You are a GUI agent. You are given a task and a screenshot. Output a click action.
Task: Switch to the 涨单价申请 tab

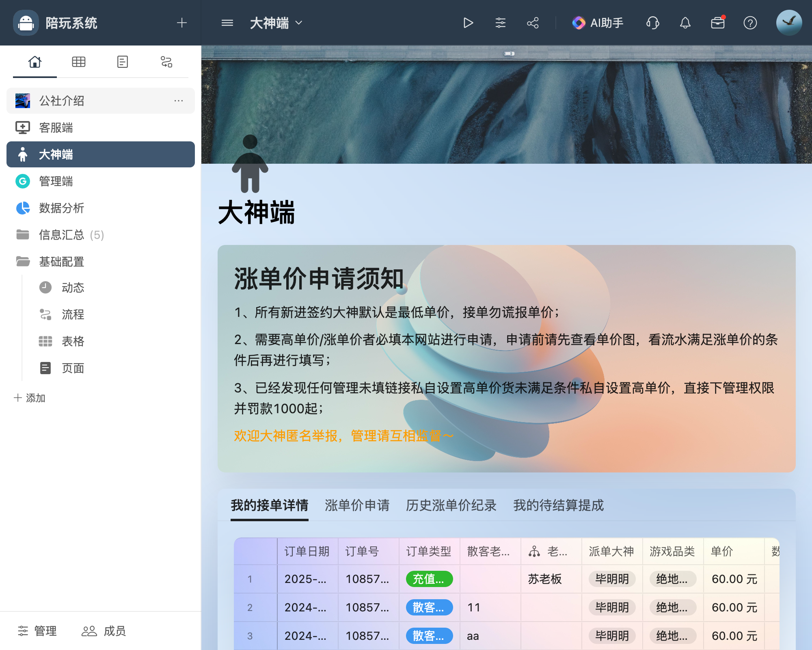click(356, 506)
